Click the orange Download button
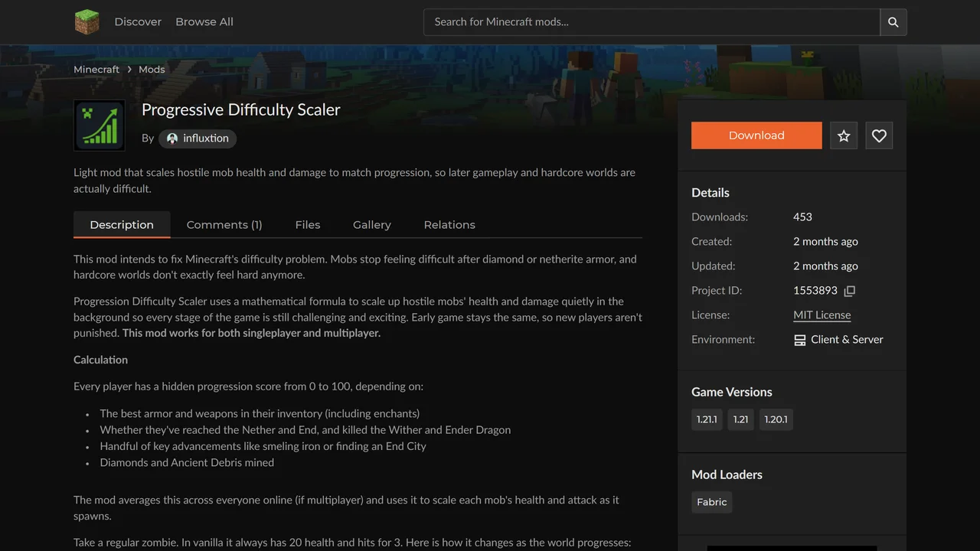 click(756, 135)
